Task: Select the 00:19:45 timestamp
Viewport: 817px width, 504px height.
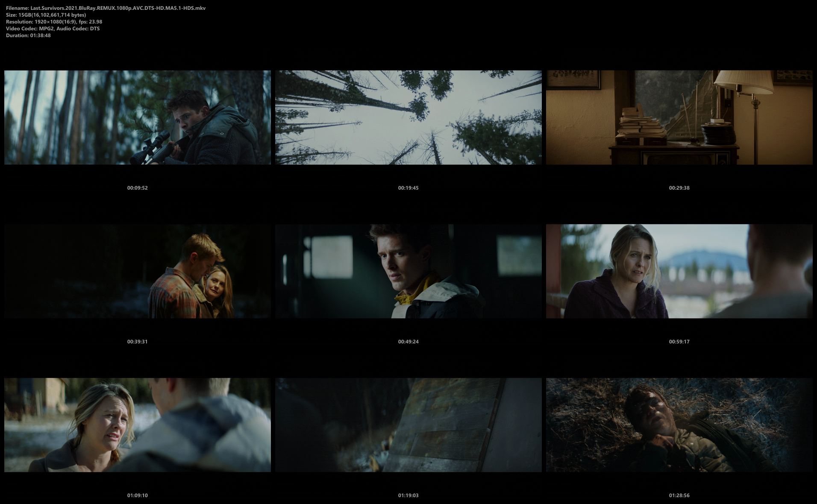Action: pyautogui.click(x=408, y=188)
